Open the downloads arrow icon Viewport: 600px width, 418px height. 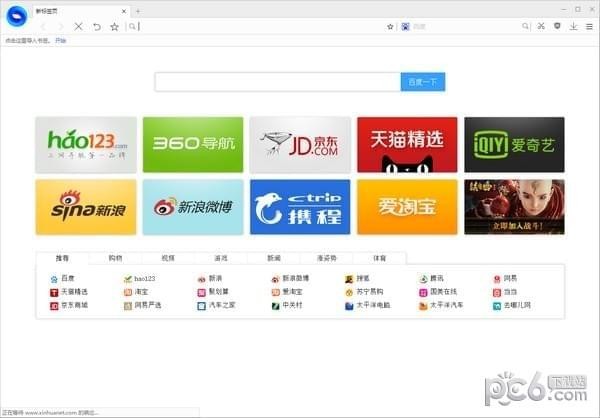573,27
